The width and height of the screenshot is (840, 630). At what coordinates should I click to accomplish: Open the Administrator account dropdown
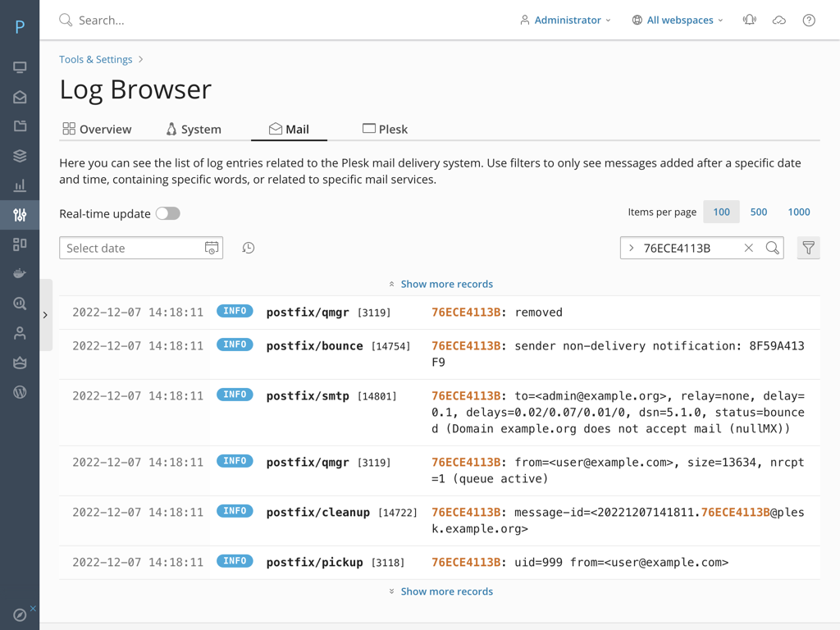point(565,21)
